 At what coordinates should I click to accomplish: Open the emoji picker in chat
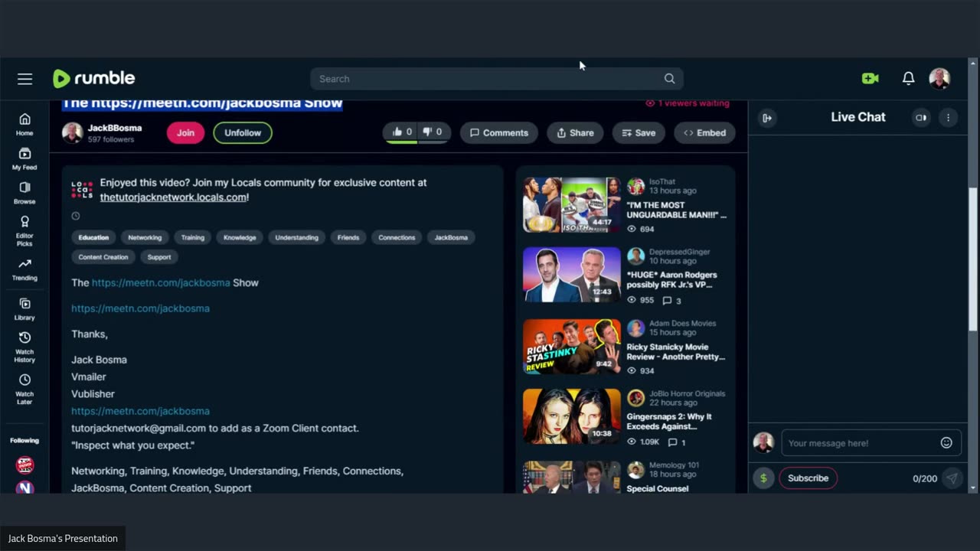pyautogui.click(x=946, y=442)
